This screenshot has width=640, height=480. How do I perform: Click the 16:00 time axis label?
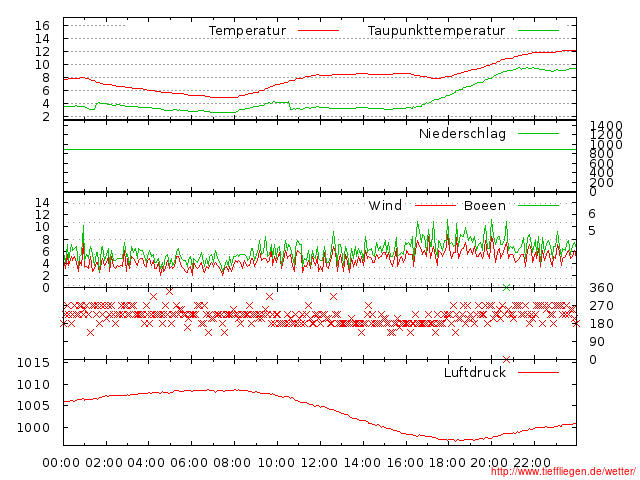tap(405, 463)
